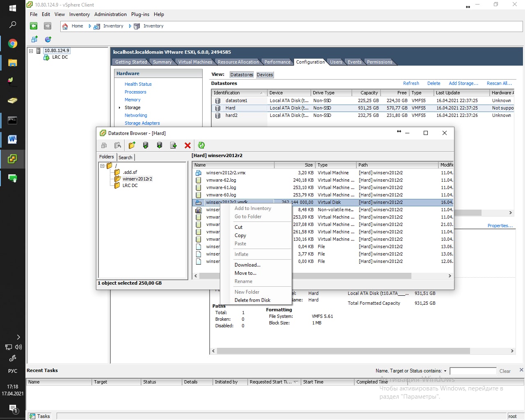The width and height of the screenshot is (525, 420).
Task: Open the Networking hardware link
Action: [136, 115]
